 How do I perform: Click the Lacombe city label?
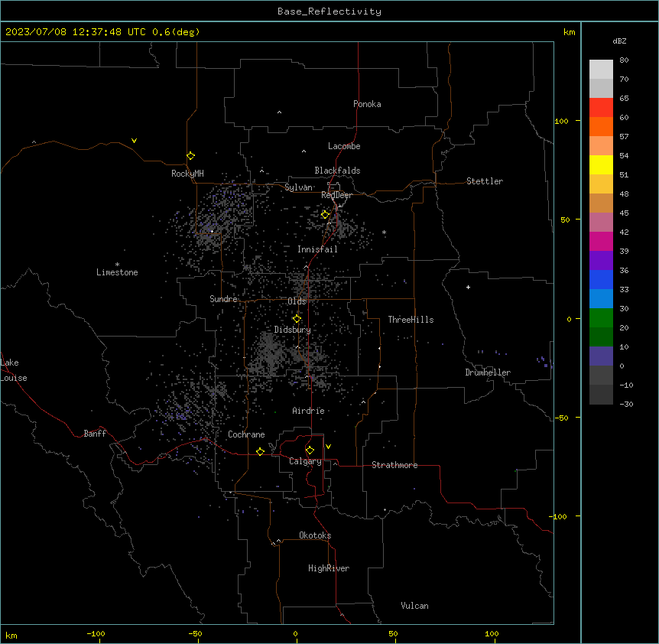click(x=344, y=146)
